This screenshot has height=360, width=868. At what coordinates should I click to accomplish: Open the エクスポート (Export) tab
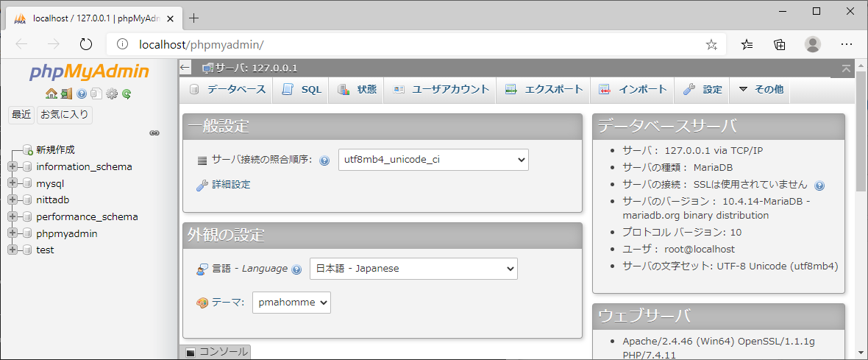pyautogui.click(x=544, y=89)
